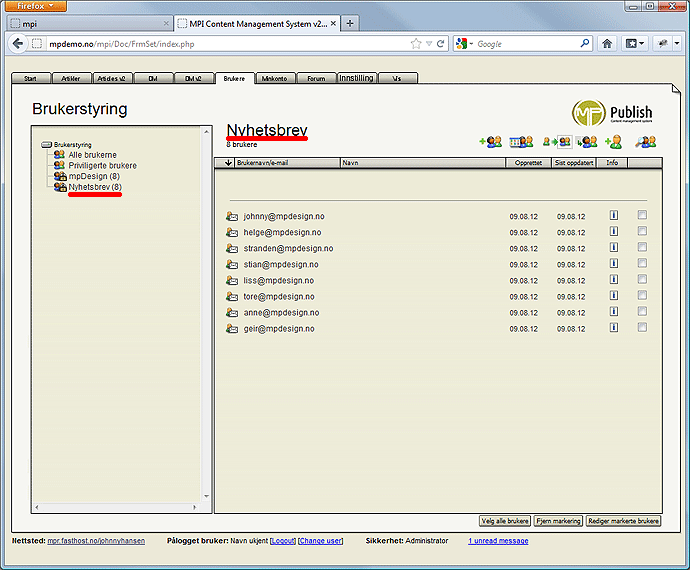This screenshot has height=570, width=690.
Task: Tick the checkbox for stranden@mpdesign.no
Action: click(x=642, y=247)
